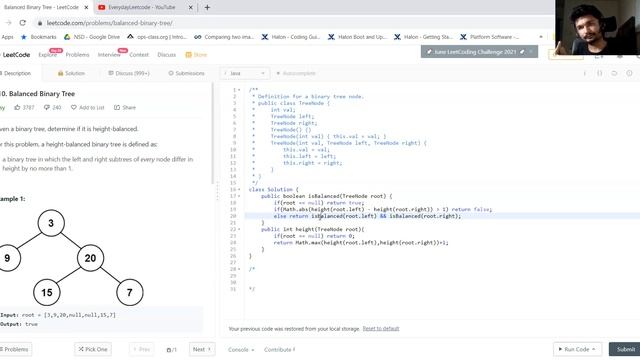This screenshot has width=640, height=360.
Task: Open the LeetCode Store link
Action: point(196,55)
